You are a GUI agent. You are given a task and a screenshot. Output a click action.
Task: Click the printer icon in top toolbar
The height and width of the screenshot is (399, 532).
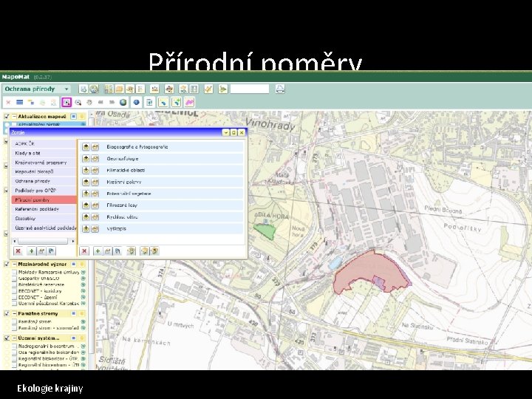[x=280, y=89]
